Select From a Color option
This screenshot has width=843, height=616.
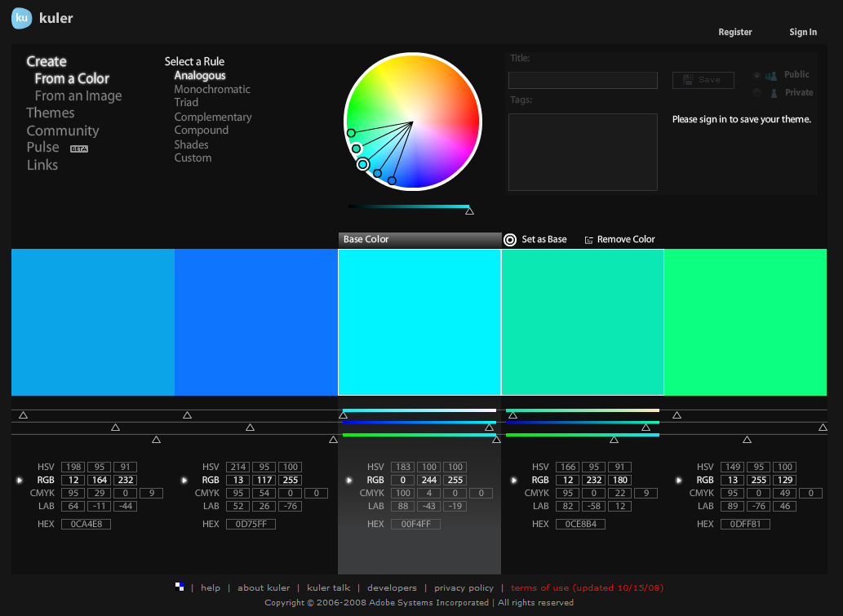[72, 78]
